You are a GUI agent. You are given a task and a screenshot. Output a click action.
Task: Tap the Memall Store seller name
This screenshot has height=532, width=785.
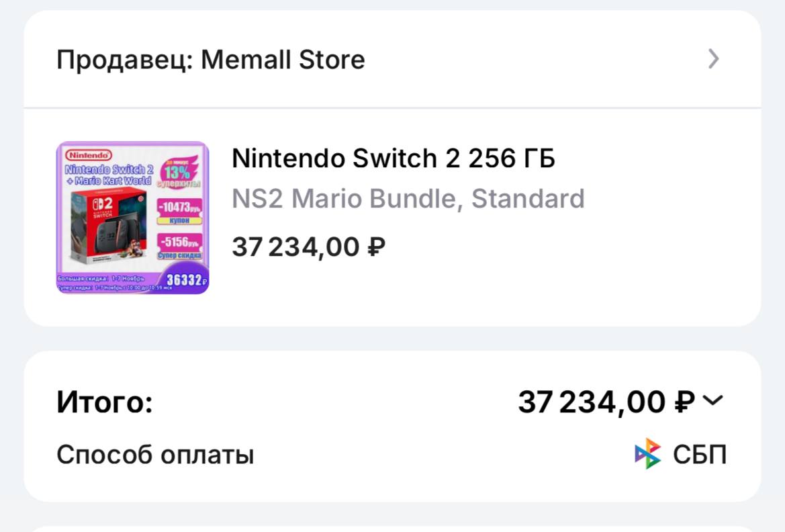pyautogui.click(x=283, y=60)
